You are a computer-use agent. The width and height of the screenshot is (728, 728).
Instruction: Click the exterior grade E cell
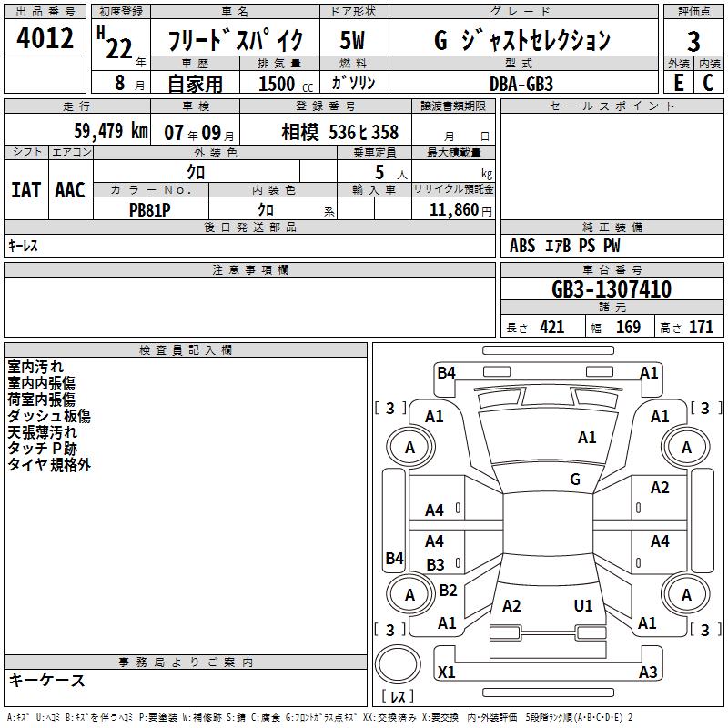[x=678, y=82]
